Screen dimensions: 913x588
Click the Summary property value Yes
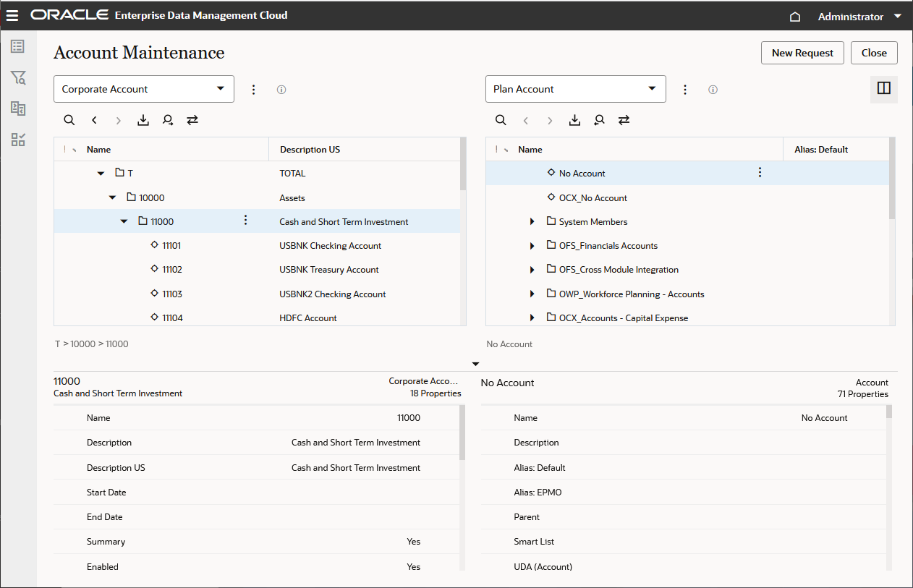click(413, 542)
